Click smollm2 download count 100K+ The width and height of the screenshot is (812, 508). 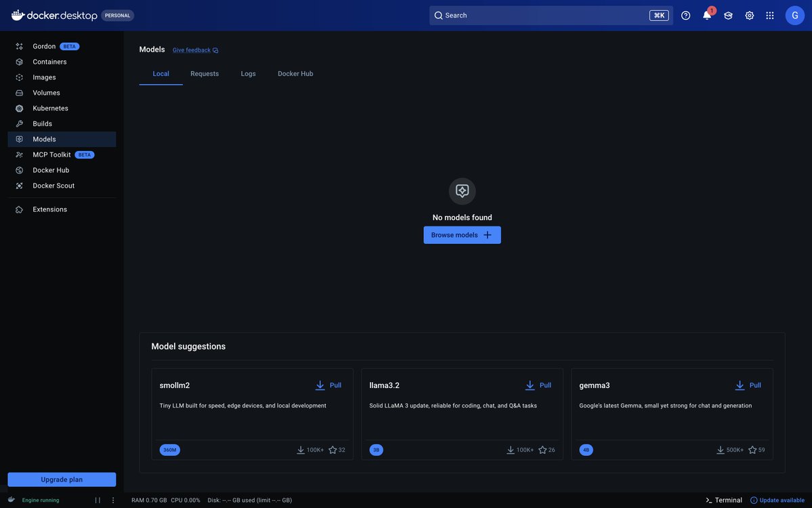(310, 450)
